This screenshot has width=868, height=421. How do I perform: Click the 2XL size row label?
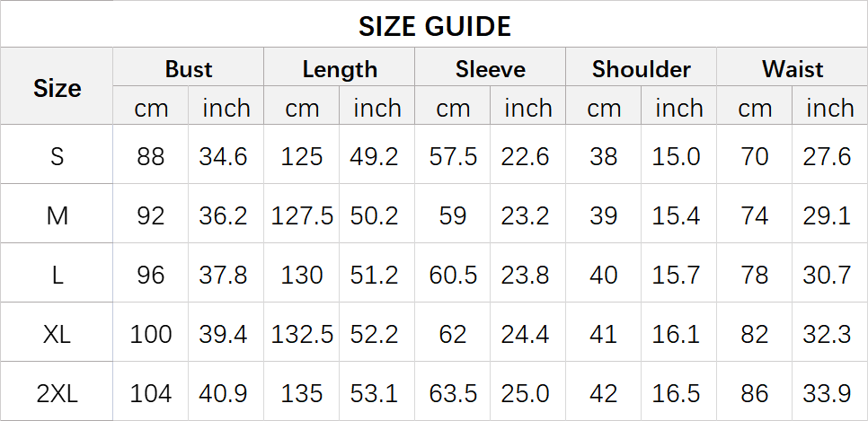pos(57,393)
